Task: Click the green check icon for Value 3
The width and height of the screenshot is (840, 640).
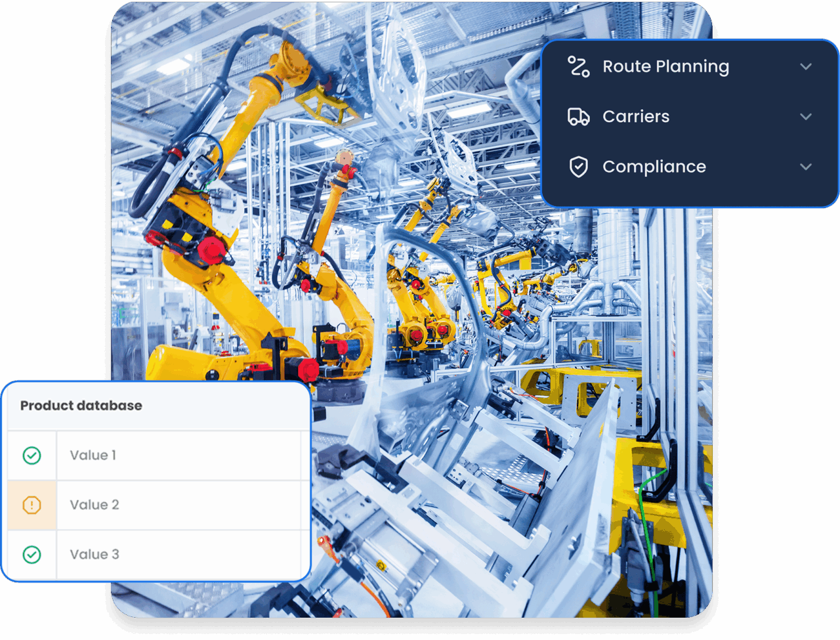Action: click(31, 555)
